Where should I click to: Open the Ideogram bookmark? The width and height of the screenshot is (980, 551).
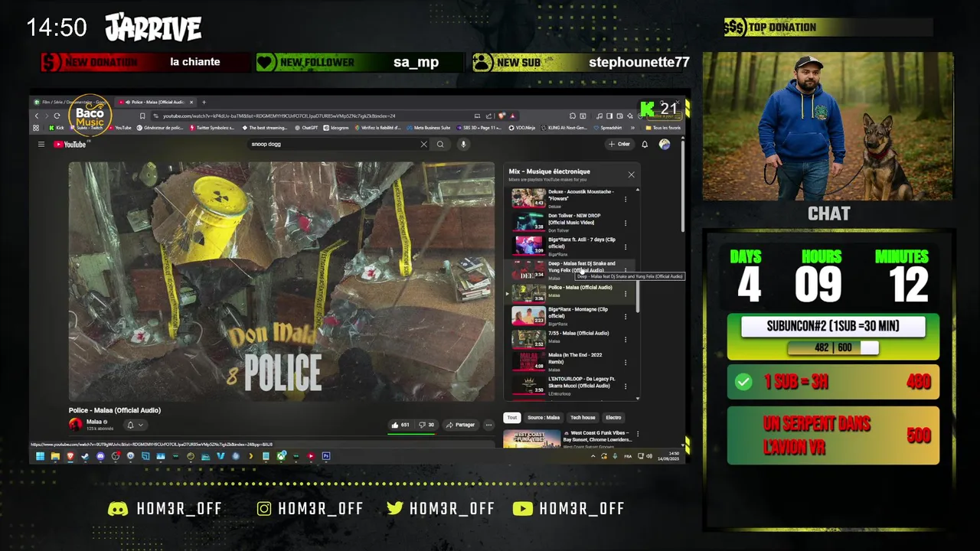point(335,128)
